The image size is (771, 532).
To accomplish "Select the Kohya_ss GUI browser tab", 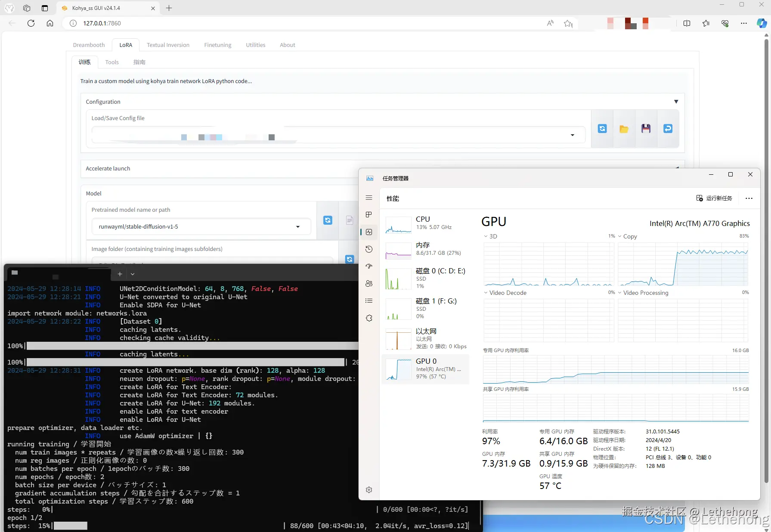I will click(108, 8).
